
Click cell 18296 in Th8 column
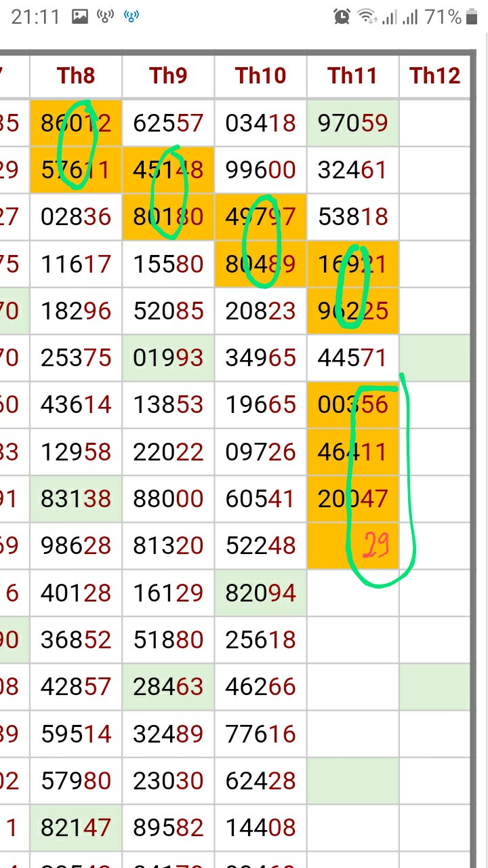(76, 311)
